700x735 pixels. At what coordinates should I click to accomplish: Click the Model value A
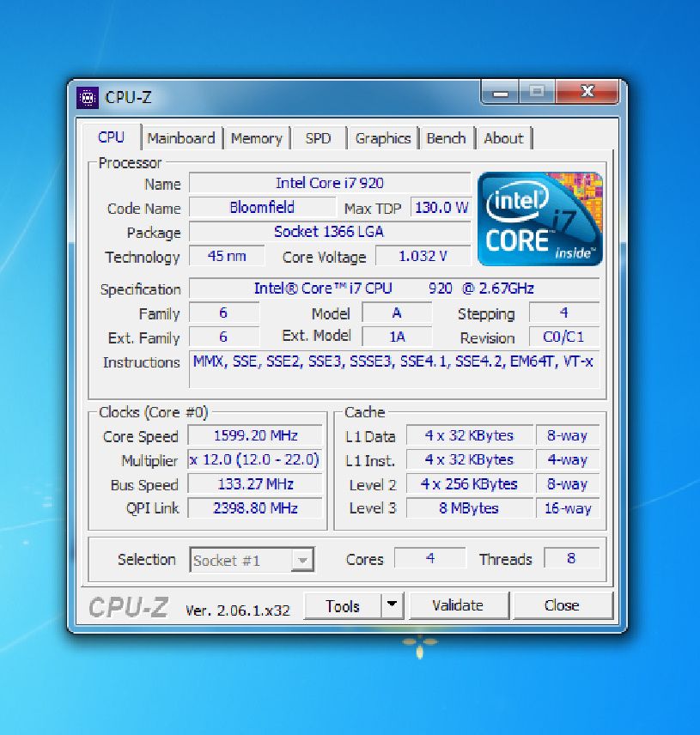[397, 313]
